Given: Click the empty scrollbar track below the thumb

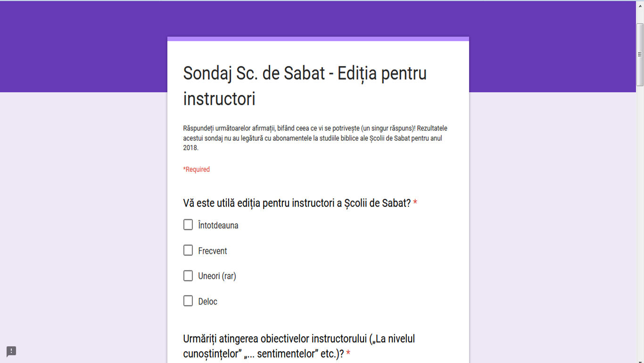Looking at the screenshot, I should point(640,222).
